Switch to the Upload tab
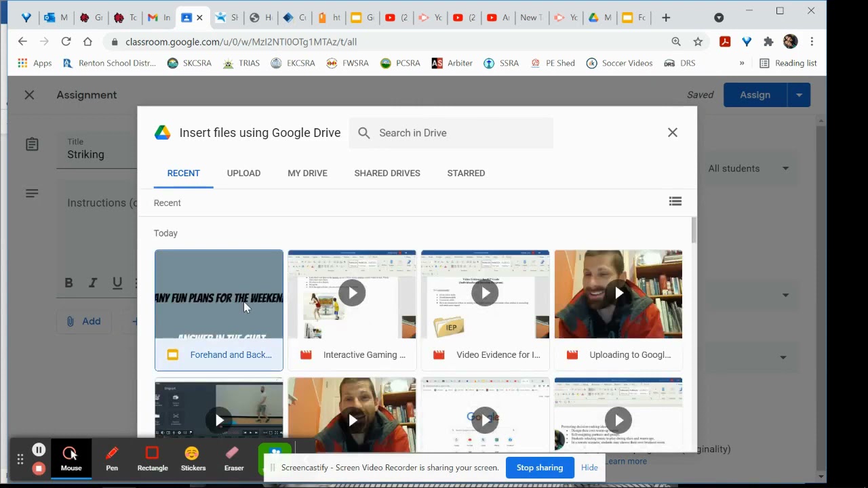The width and height of the screenshot is (868, 488). (243, 173)
